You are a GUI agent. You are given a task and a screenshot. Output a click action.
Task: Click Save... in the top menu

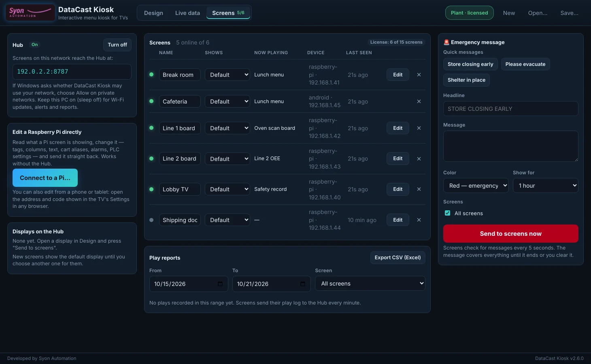tap(570, 13)
